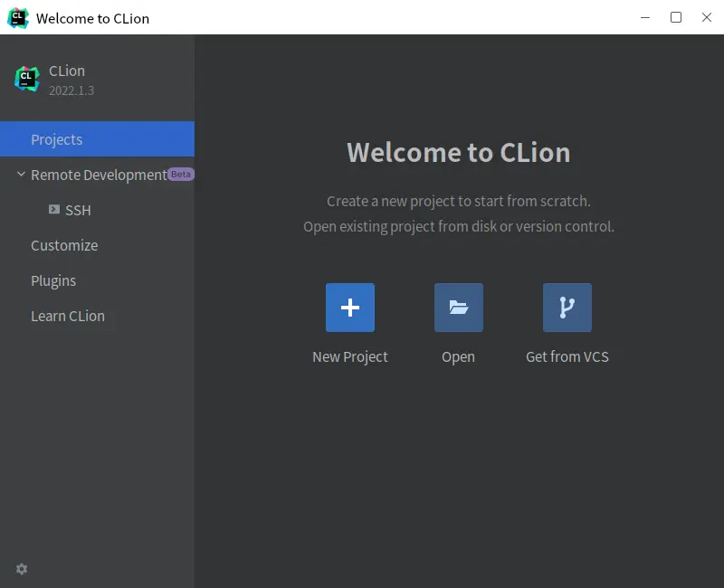Open the Learn CLion tab
This screenshot has height=588, width=724.
[68, 316]
